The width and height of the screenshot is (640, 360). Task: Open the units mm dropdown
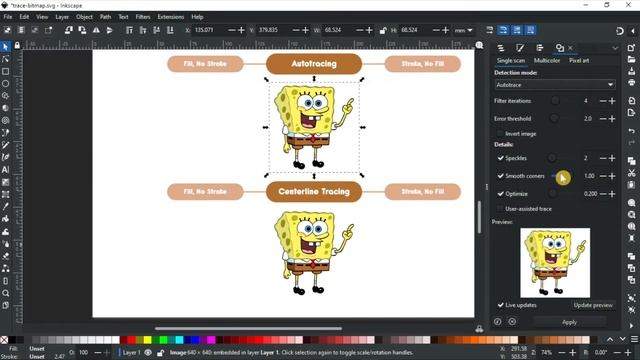click(x=464, y=30)
